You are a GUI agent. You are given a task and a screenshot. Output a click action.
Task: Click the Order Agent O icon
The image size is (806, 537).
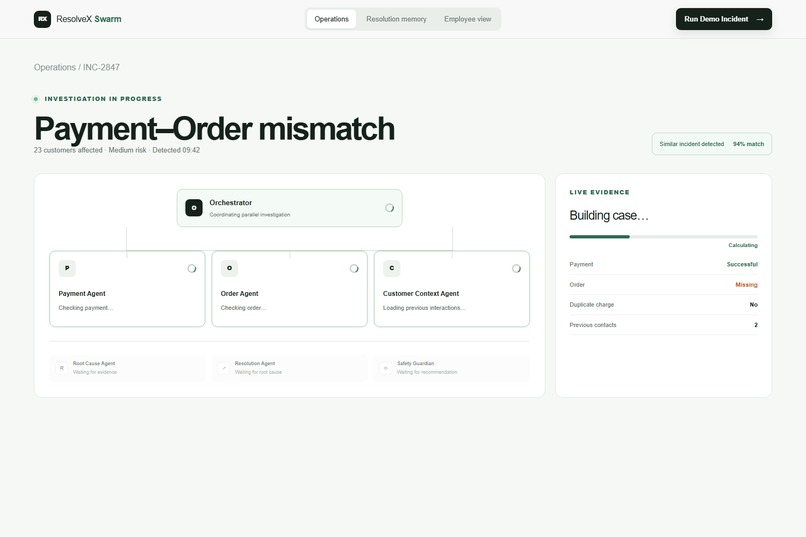point(229,268)
